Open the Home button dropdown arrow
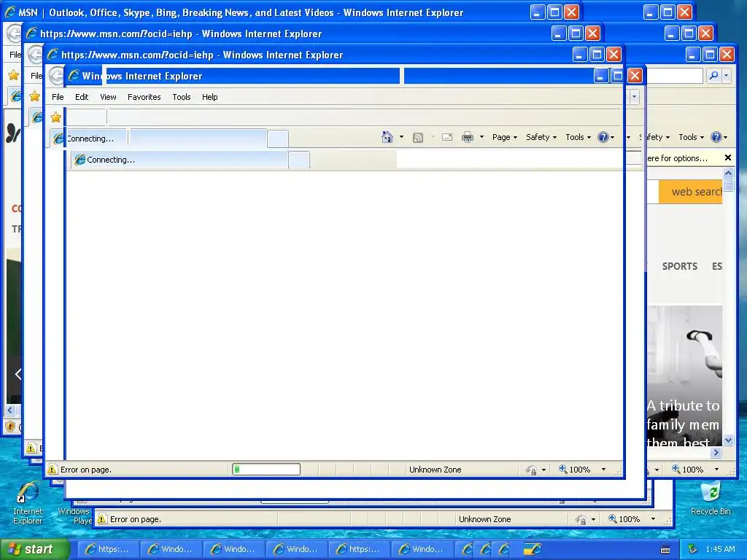This screenshot has width=747, height=560. click(402, 137)
